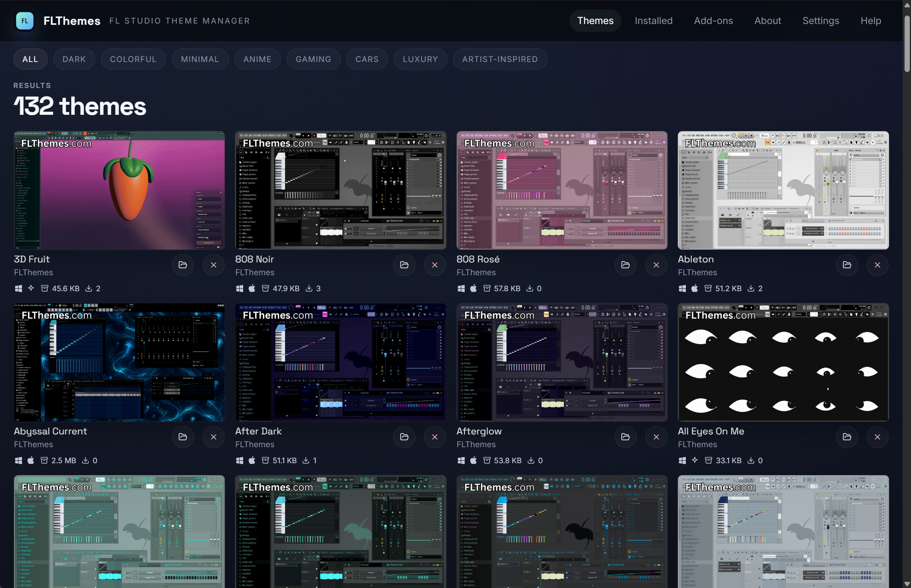Open the Help tab

[x=871, y=21]
